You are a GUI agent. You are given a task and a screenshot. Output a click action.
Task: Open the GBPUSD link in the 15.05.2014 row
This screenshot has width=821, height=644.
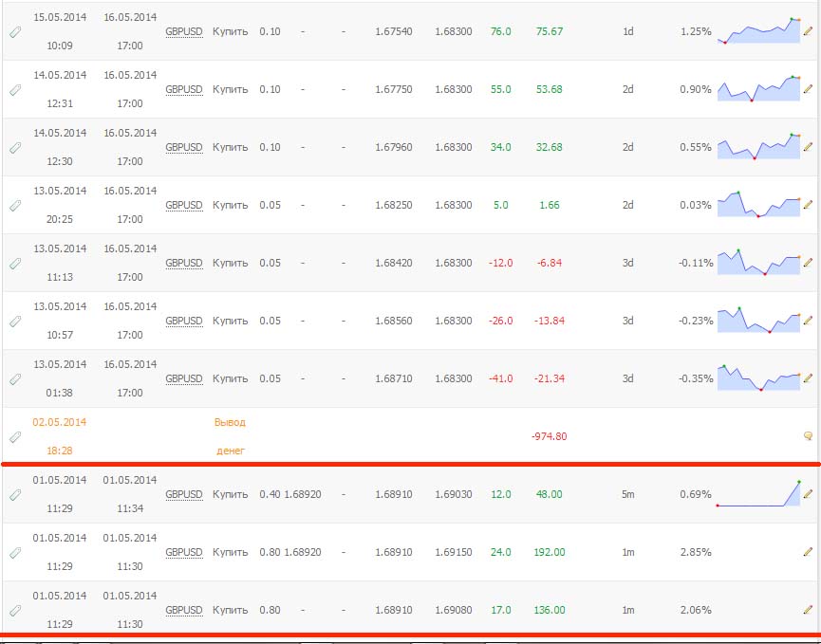[x=184, y=31]
